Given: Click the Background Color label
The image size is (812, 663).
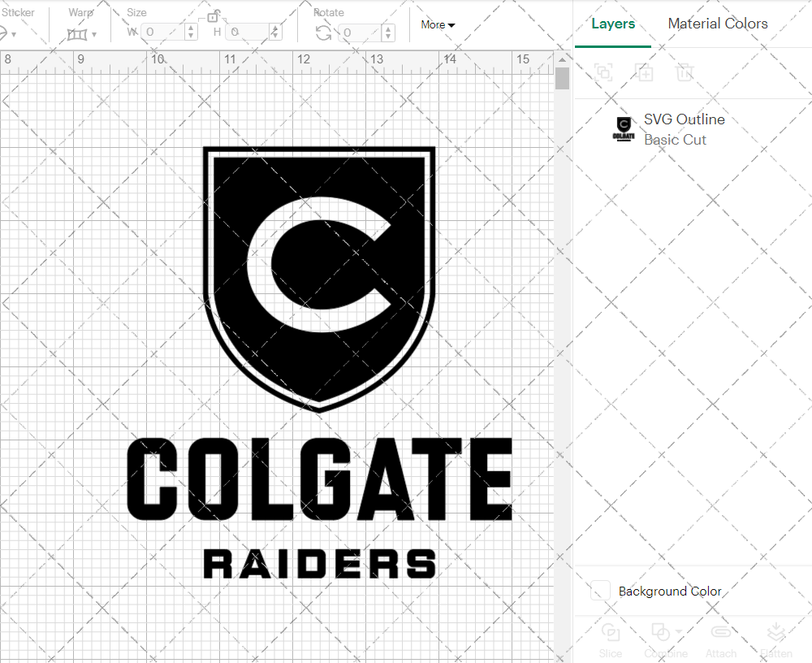Looking at the screenshot, I should (670, 591).
